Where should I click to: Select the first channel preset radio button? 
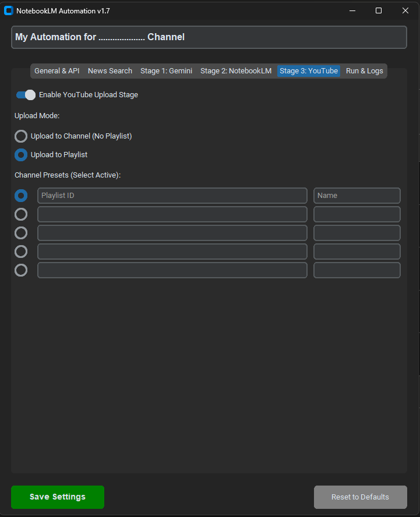click(x=21, y=196)
